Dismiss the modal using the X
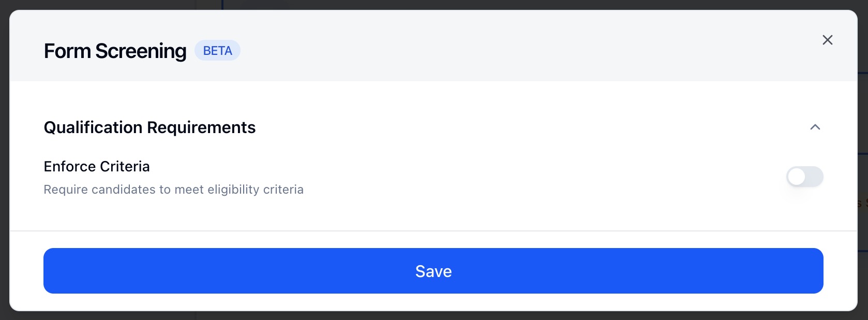The width and height of the screenshot is (868, 320). pyautogui.click(x=827, y=40)
